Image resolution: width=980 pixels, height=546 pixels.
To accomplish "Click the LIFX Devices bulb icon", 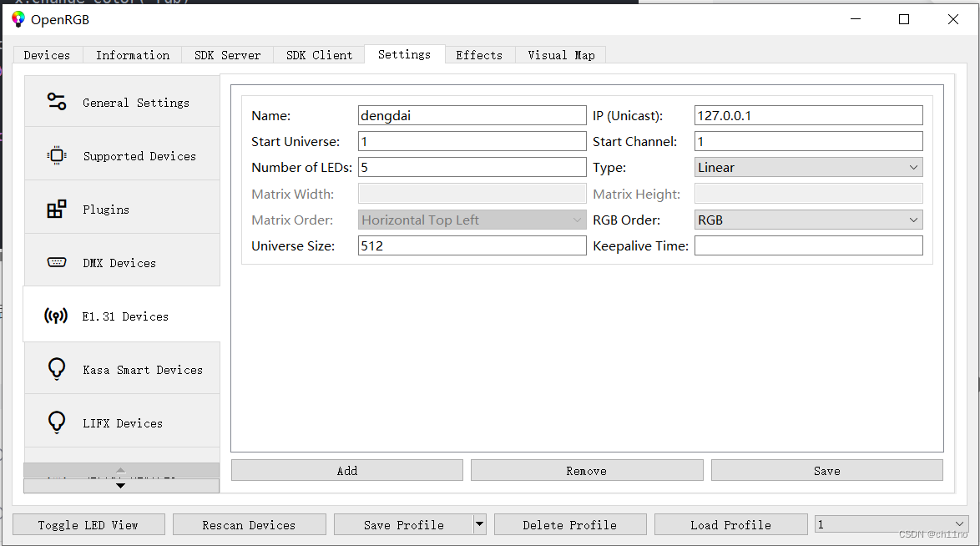I will 56,422.
